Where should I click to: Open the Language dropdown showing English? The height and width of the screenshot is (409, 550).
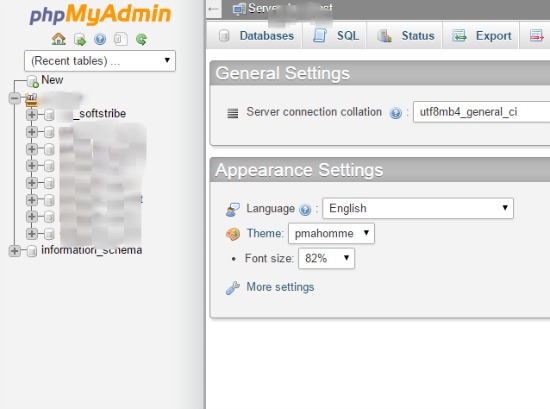click(418, 208)
